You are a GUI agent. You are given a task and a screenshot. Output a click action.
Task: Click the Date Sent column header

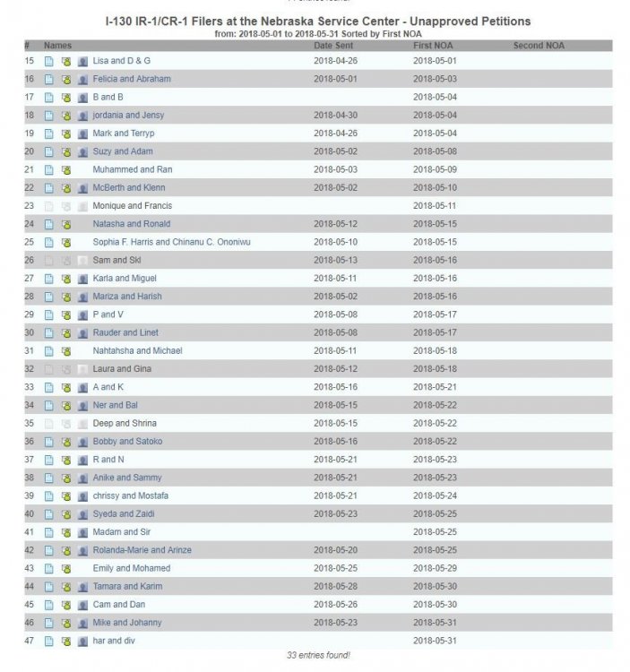click(x=333, y=46)
